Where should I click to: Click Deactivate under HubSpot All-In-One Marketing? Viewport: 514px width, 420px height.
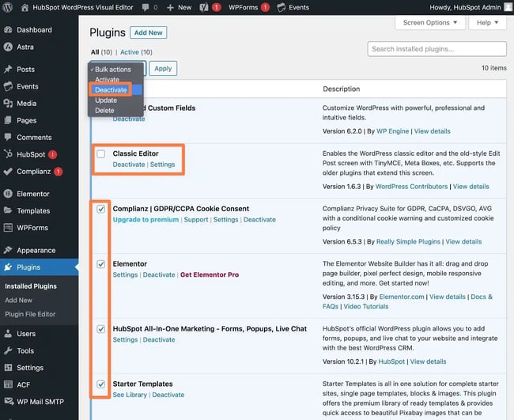pyautogui.click(x=159, y=339)
